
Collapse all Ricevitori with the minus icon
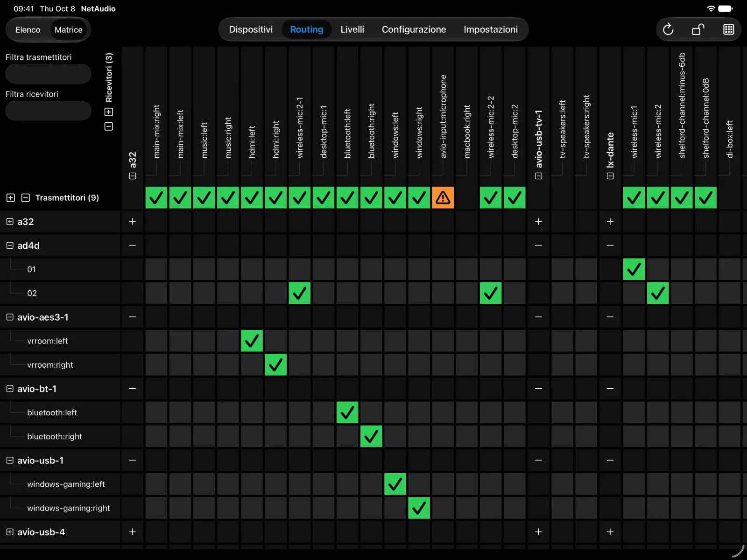click(109, 126)
